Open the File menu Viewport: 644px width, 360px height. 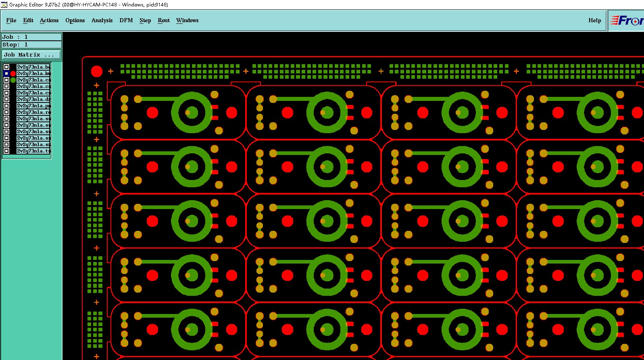[x=11, y=20]
